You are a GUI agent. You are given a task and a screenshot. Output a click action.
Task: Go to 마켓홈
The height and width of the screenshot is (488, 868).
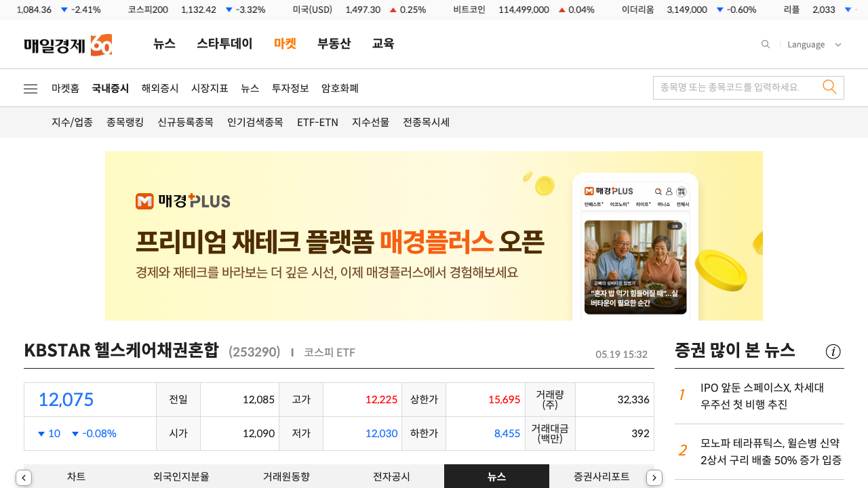tap(65, 88)
